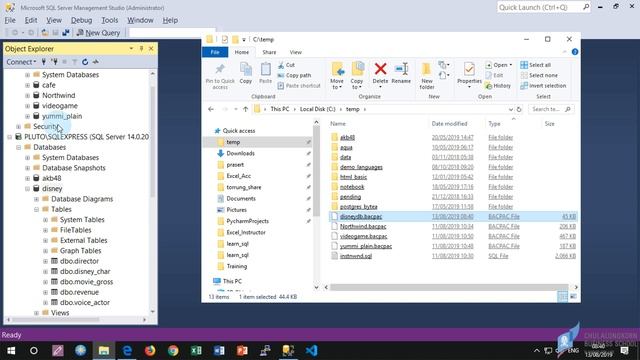The image size is (640, 360).
Task: Click the Date modified column header
Action: 449,123
